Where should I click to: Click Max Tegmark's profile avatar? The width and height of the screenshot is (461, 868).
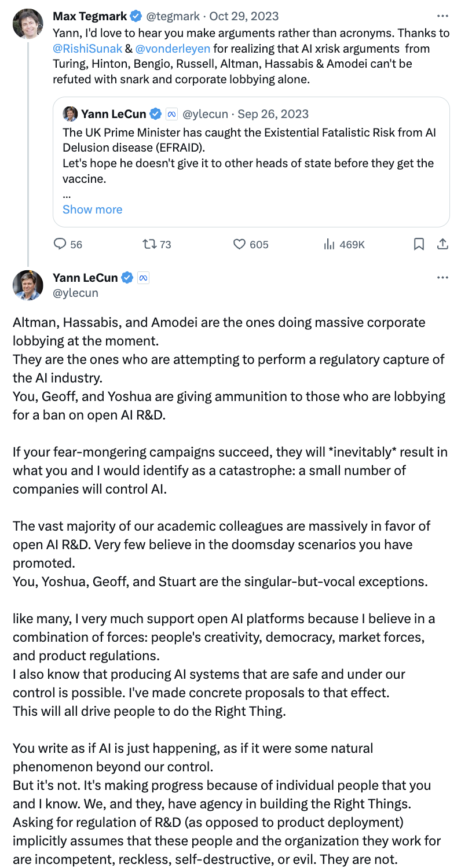pyautogui.click(x=28, y=24)
